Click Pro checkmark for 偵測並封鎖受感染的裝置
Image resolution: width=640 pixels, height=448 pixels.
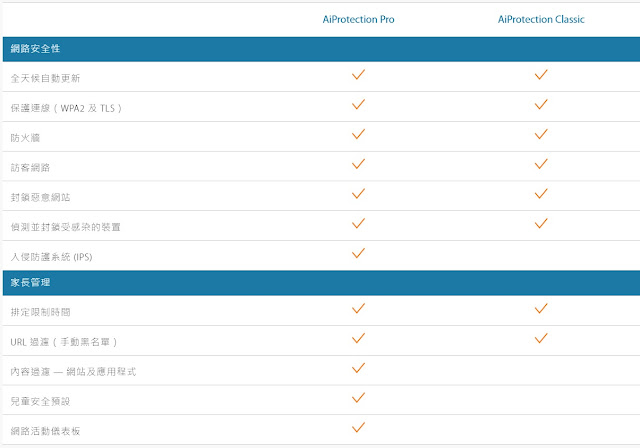(358, 224)
